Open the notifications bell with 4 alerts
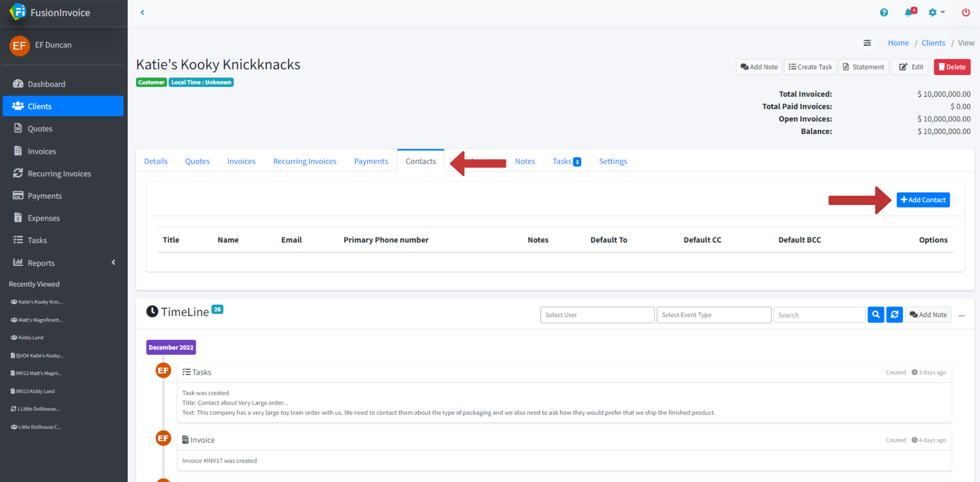This screenshot has width=980, height=482. tap(909, 12)
